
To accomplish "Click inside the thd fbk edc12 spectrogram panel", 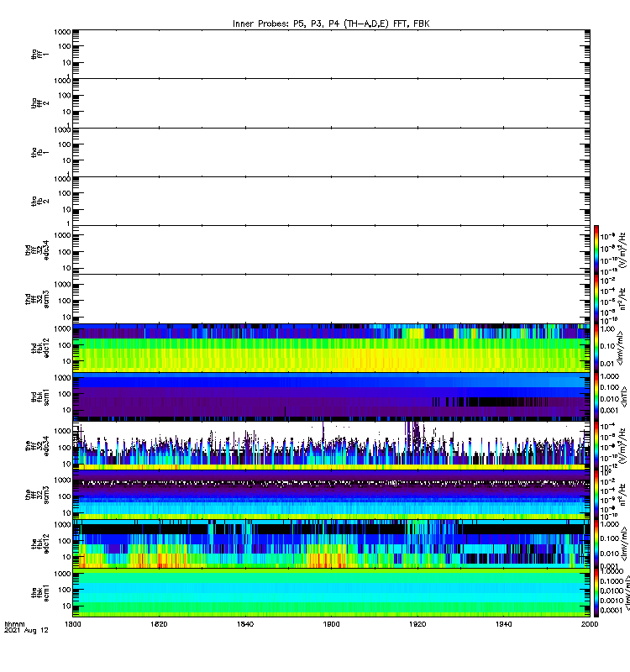I will click(x=331, y=348).
